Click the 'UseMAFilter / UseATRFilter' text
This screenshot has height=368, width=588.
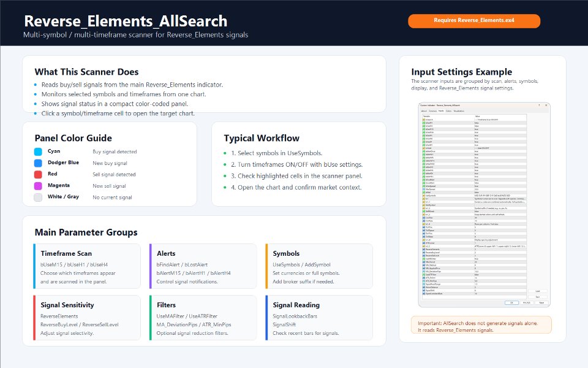click(187, 316)
